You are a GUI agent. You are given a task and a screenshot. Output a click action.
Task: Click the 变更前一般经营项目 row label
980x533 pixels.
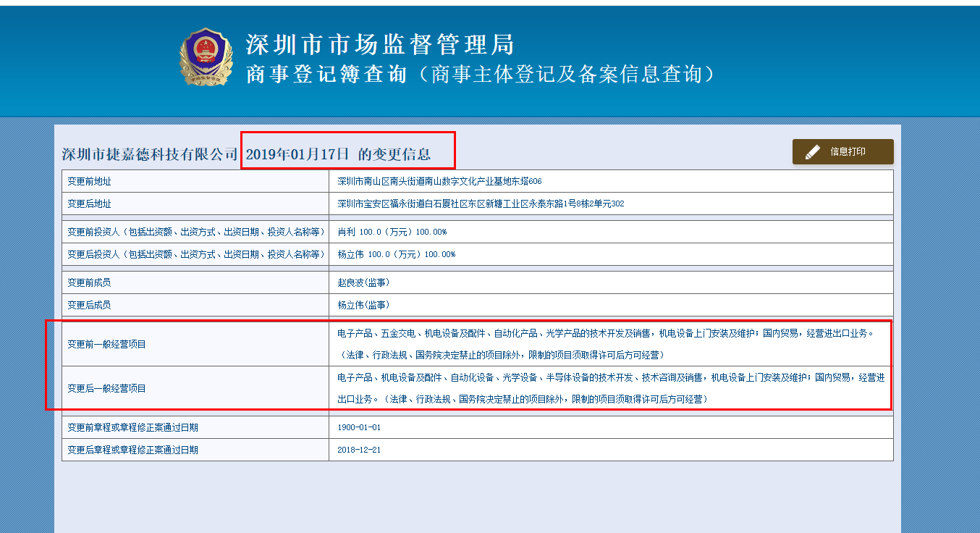coord(106,345)
